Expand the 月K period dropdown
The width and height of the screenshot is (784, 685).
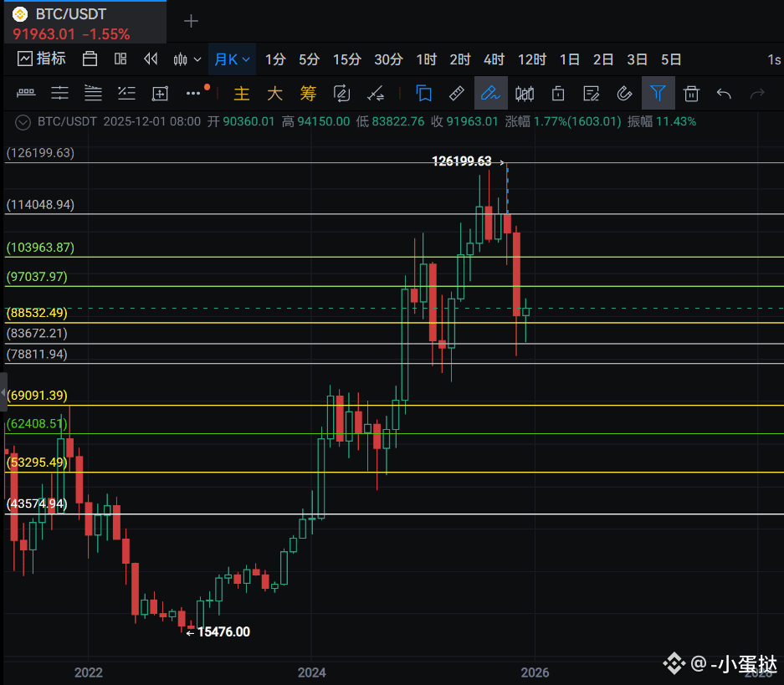tap(232, 59)
